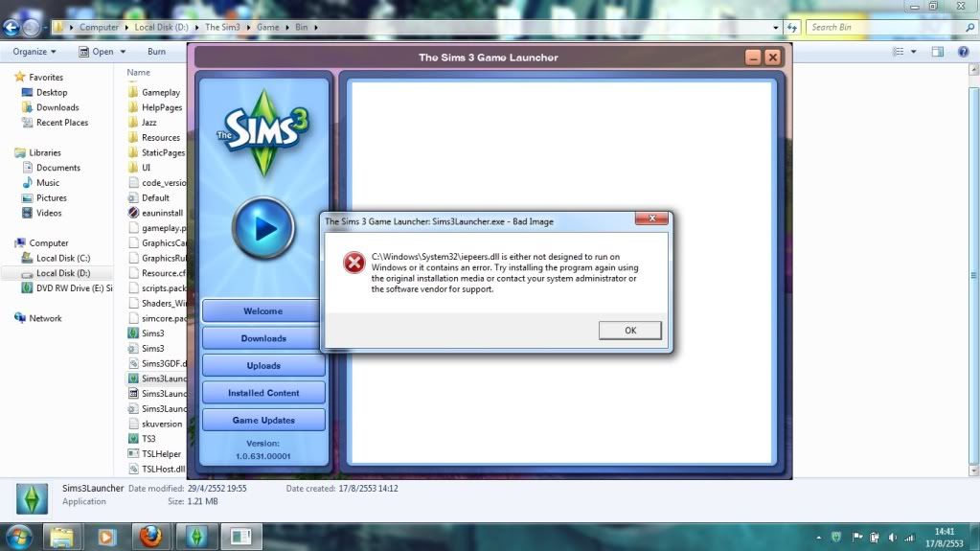
Task: Click Open in the Explorer toolbar
Action: pos(96,52)
